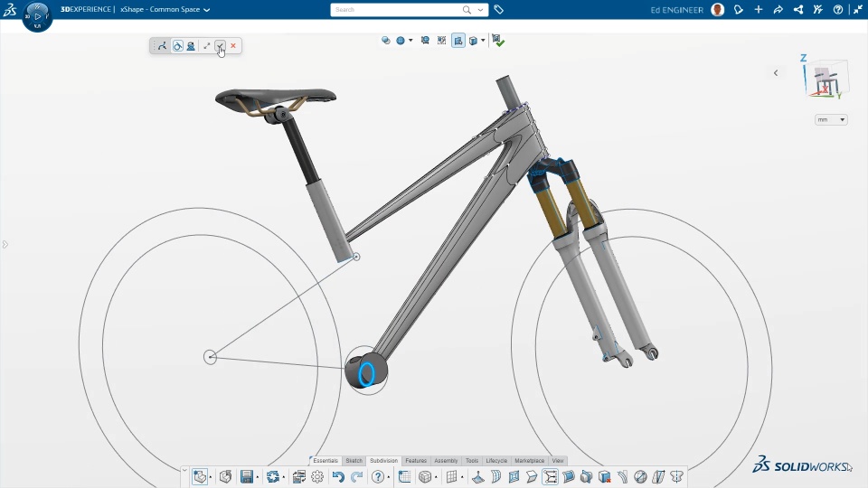The width and height of the screenshot is (868, 488).
Task: Open notifications bell icon
Action: pyautogui.click(x=739, y=9)
